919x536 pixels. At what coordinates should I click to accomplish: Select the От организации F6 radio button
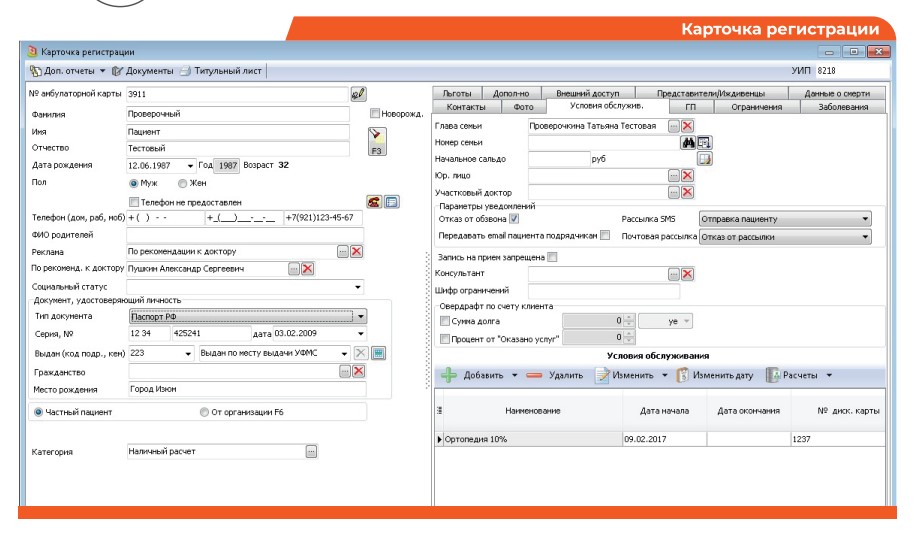point(204,412)
